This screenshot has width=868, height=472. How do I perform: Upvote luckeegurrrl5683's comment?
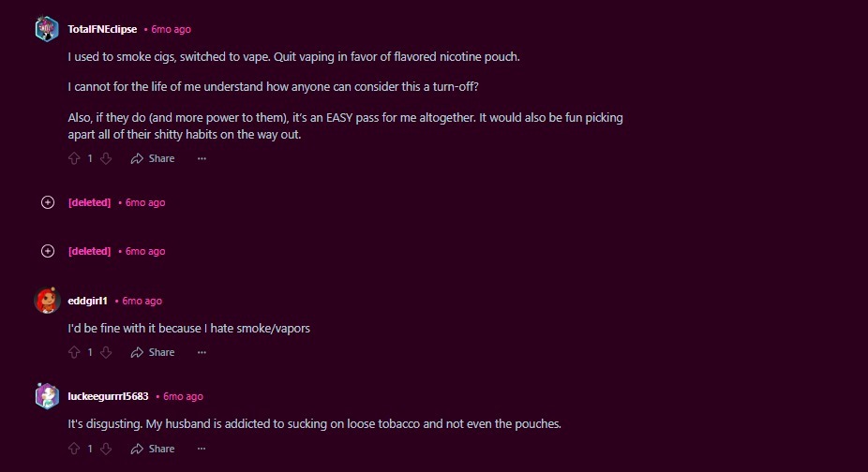75,450
